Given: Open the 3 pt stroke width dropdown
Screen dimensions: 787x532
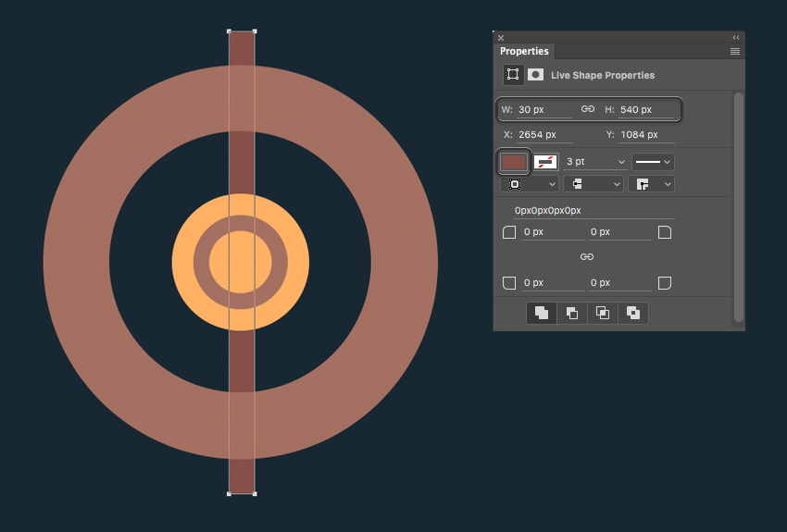Looking at the screenshot, I should (595, 162).
